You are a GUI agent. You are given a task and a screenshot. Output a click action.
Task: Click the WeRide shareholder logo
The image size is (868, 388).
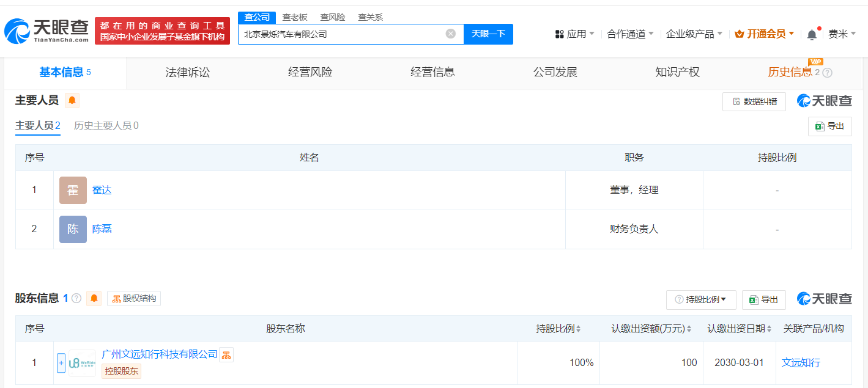(83, 363)
